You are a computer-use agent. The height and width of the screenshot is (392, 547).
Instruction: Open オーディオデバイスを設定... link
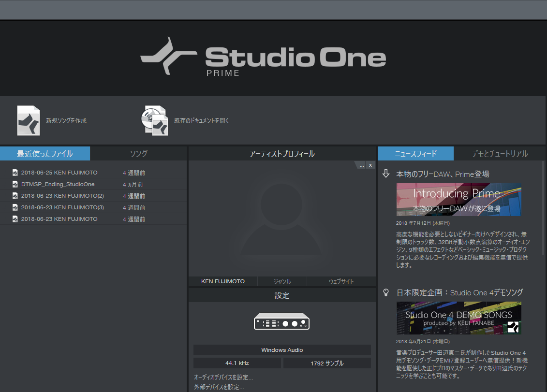click(223, 377)
